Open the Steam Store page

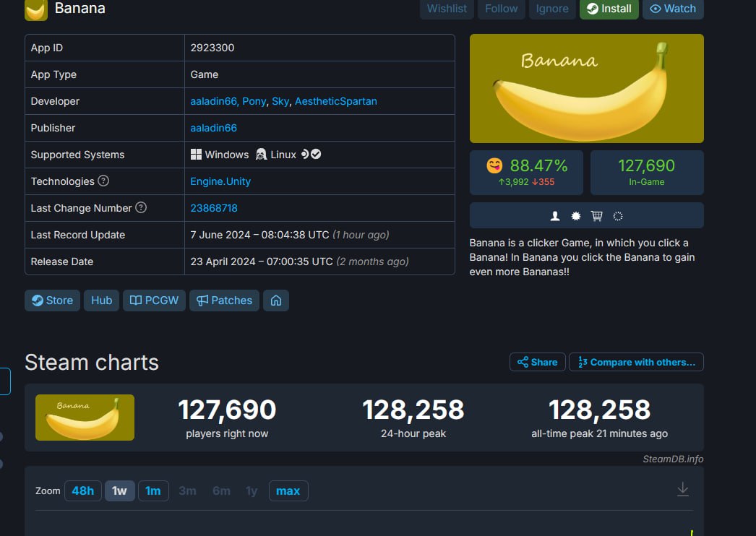point(52,301)
